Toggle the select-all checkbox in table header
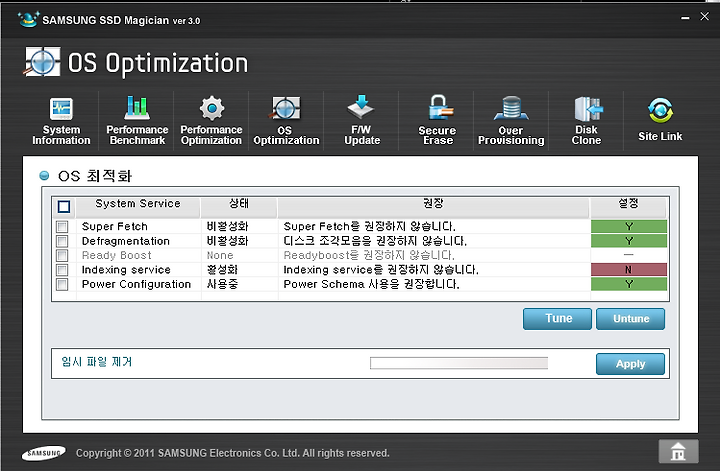The width and height of the screenshot is (720, 471). 64,207
